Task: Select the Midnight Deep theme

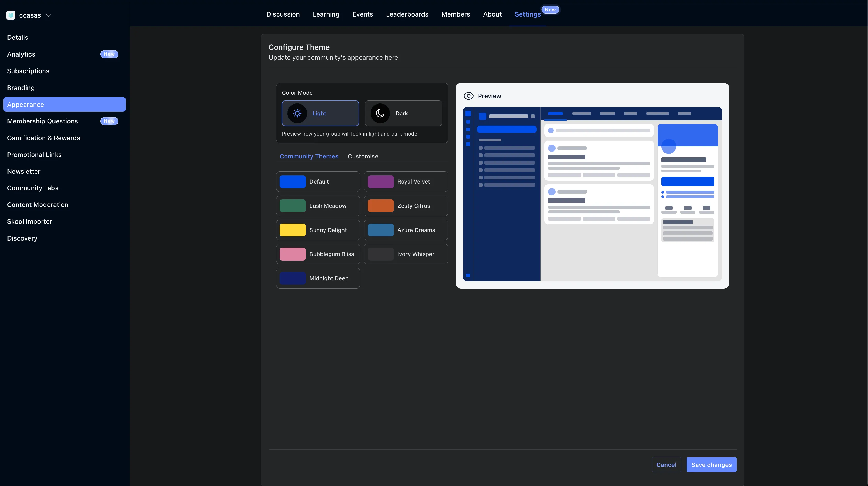Action: coord(318,278)
